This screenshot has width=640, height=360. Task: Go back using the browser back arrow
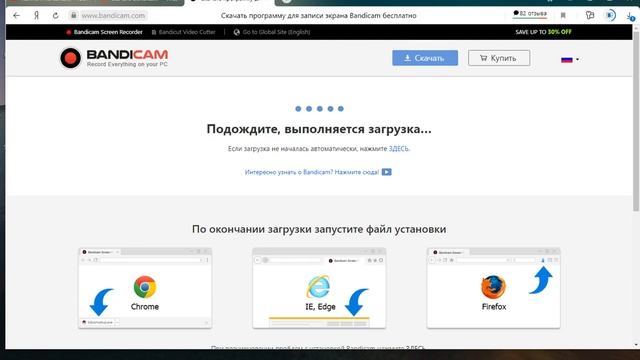tap(16, 16)
